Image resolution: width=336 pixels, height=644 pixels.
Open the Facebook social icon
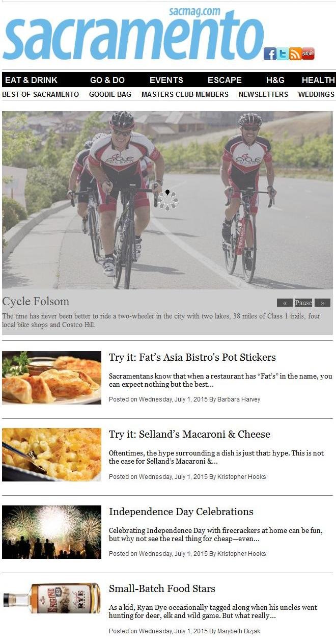(x=270, y=53)
